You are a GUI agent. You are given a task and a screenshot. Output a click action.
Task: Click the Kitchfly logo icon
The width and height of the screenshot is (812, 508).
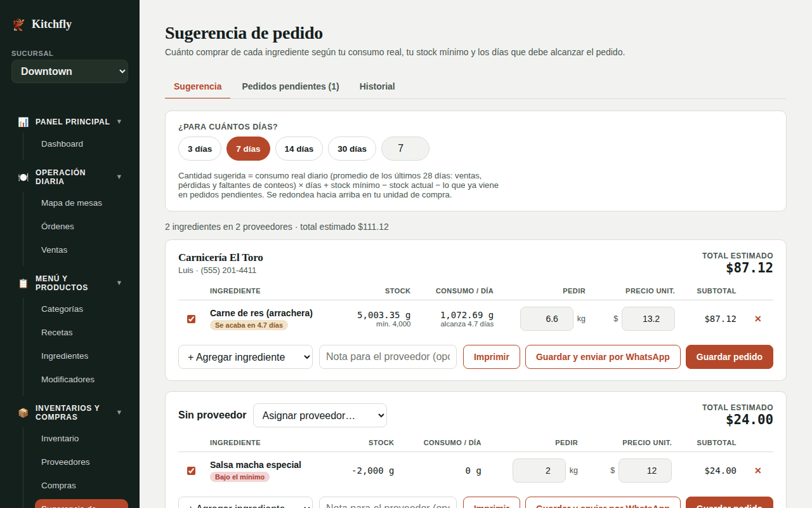18,24
